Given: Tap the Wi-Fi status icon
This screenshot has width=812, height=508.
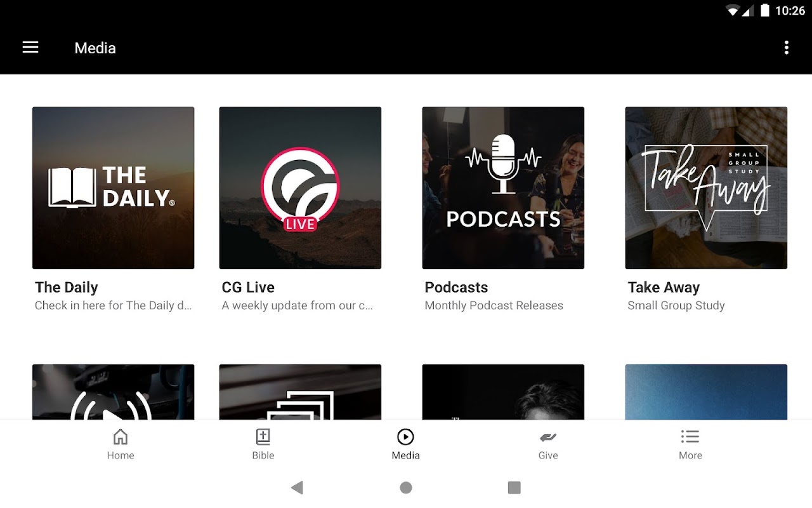Looking at the screenshot, I should coord(733,11).
